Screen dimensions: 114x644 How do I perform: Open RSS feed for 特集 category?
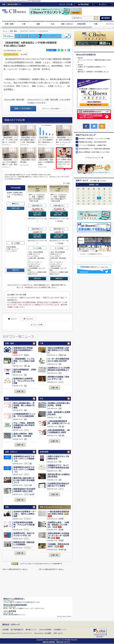point(34,507)
